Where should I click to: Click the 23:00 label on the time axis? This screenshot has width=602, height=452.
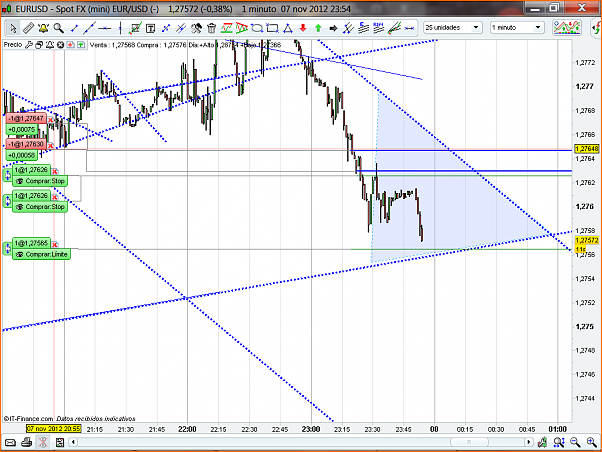tap(311, 429)
